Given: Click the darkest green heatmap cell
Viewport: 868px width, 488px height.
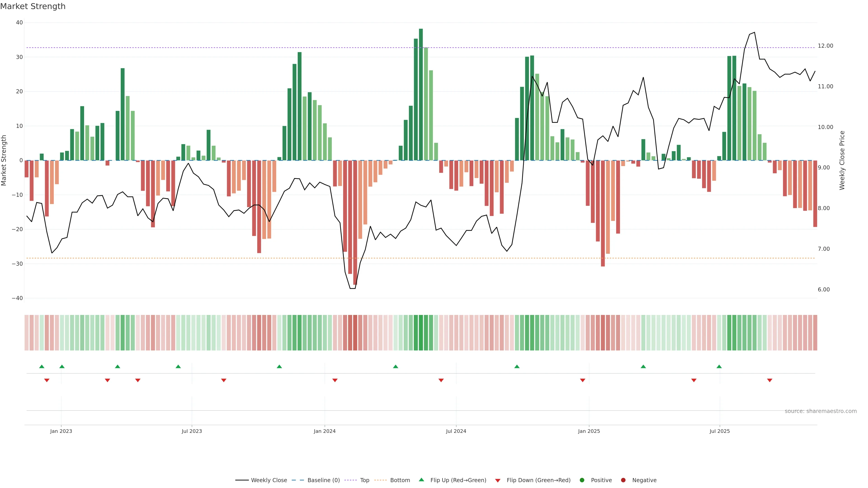Looking at the screenshot, I should point(421,332).
